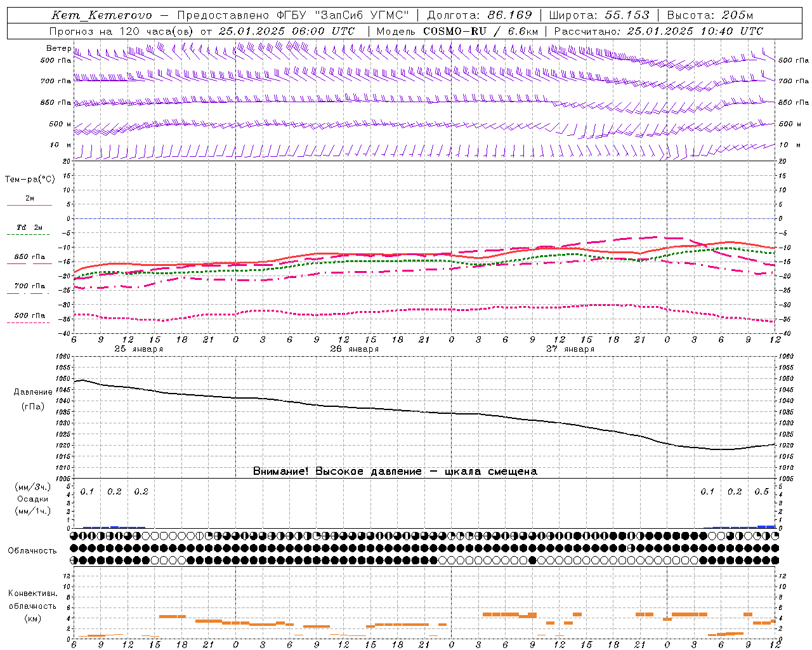Viewport: 812px width, 650px height.
Task: Click the 'Осадки' precipitation label
Action: click(x=33, y=499)
